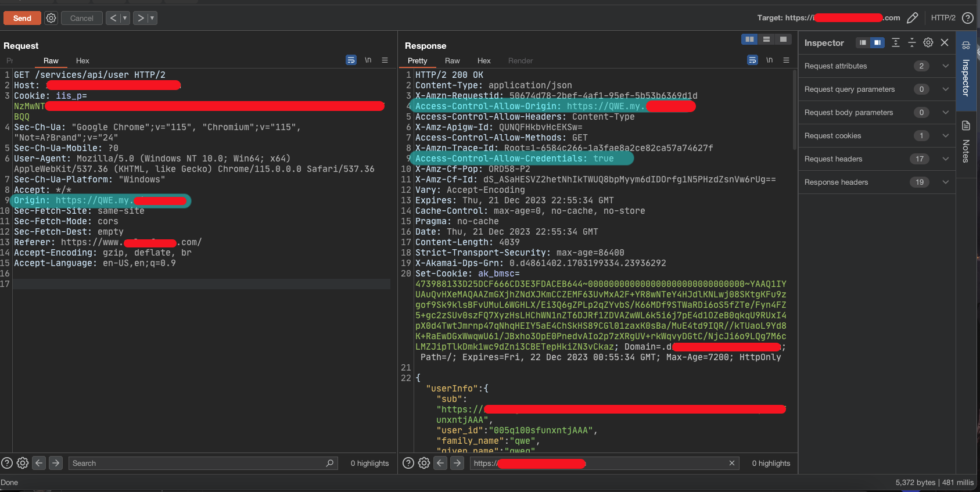Click the Sec-Fetch-Mode: cors header

[66, 221]
